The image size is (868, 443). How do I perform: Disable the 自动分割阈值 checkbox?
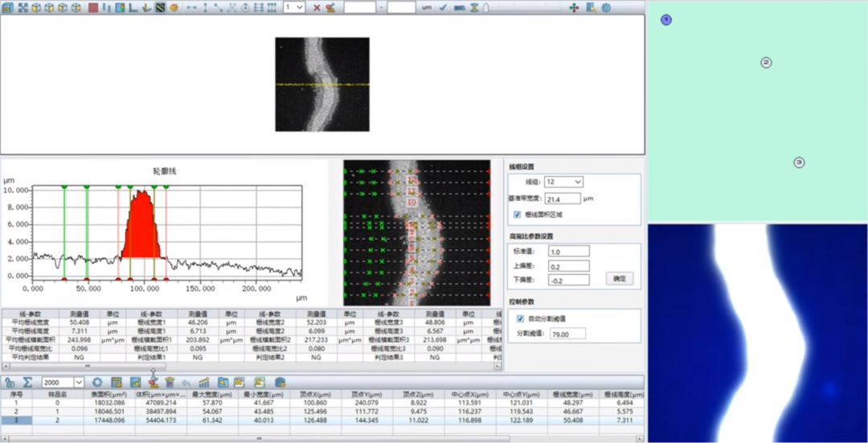coord(520,318)
